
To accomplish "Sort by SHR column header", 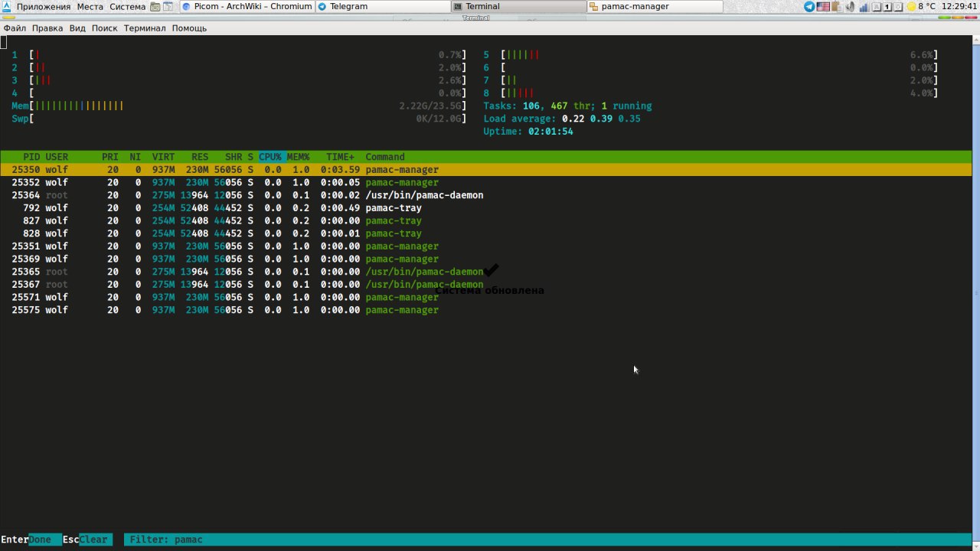I will pos(234,157).
